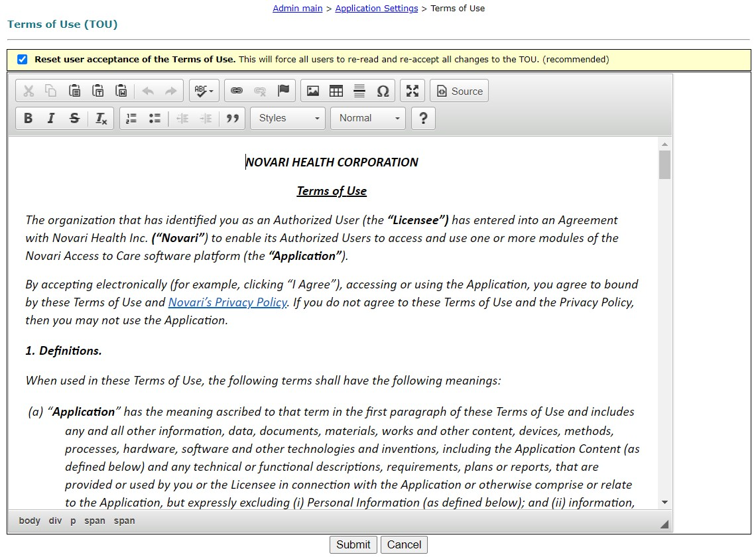Click the About editor question mark

click(423, 118)
